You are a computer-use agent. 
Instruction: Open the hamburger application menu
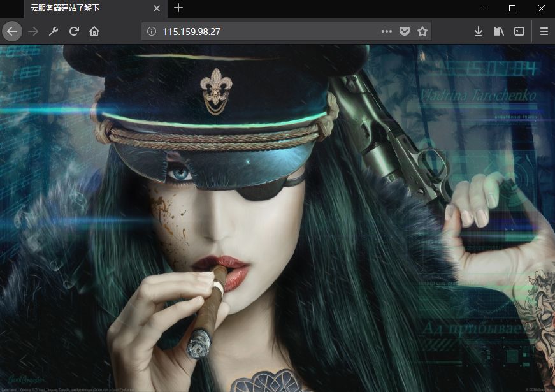point(544,31)
